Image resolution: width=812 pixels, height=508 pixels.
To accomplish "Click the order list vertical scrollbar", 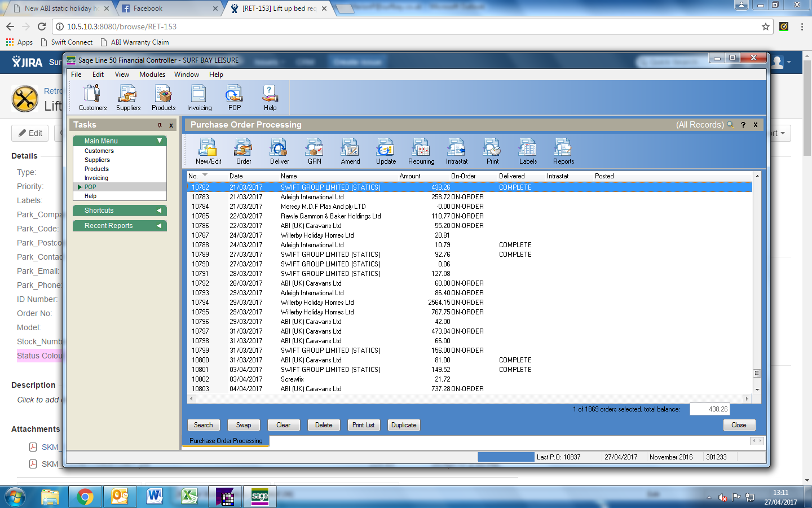I will [x=757, y=282].
